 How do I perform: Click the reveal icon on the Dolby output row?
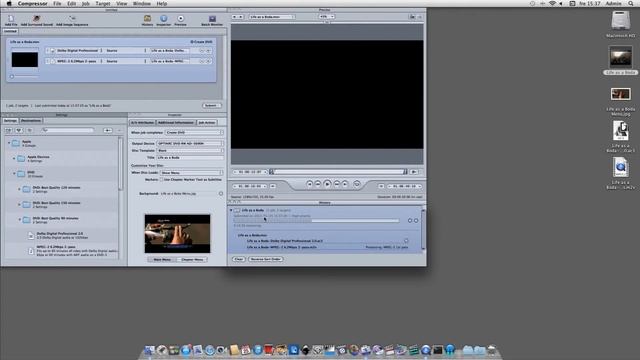tap(406, 241)
